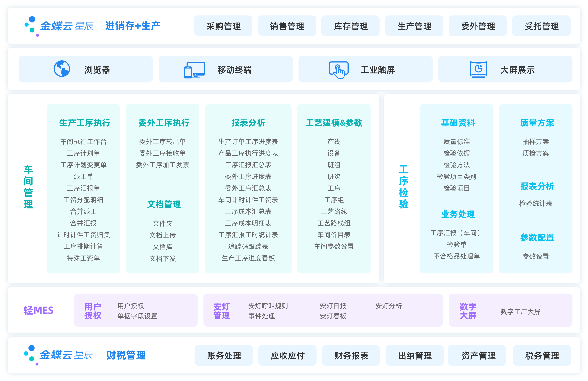Click the top 金蝶云星辰 logo

pos(59,26)
